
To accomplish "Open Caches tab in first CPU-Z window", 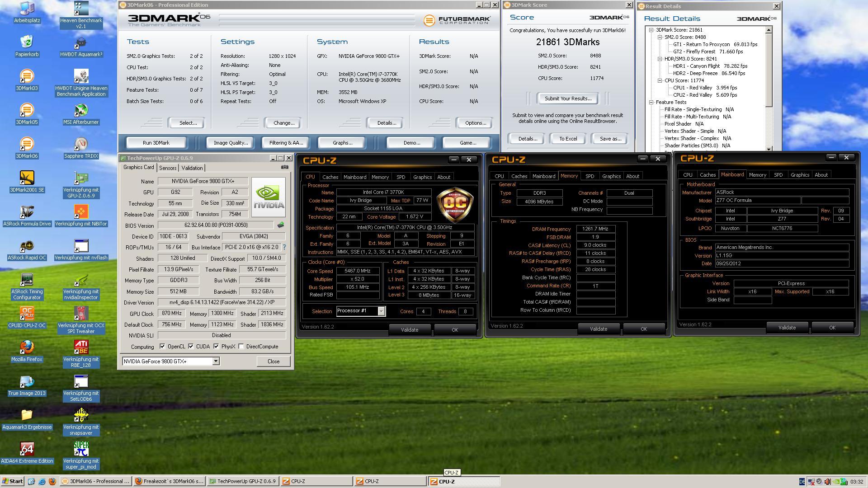I will (330, 177).
